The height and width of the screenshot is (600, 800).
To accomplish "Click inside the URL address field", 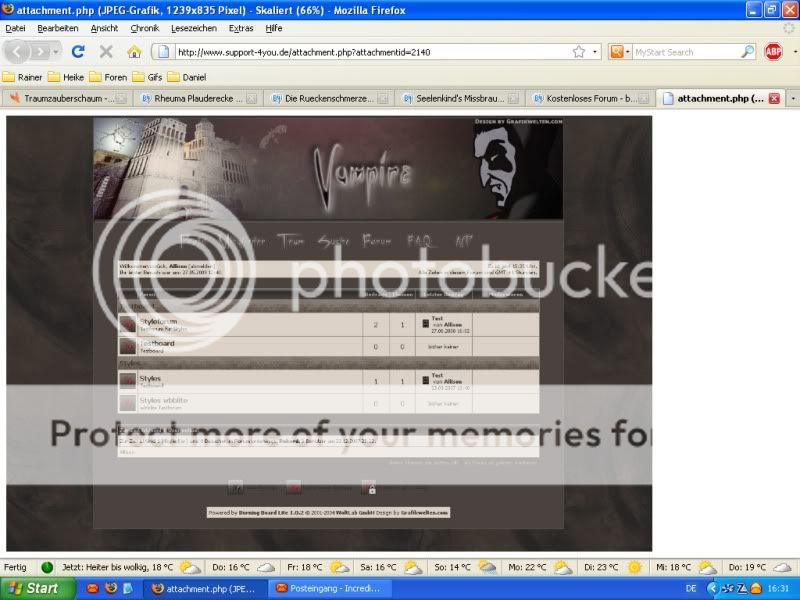I will pyautogui.click(x=370, y=52).
